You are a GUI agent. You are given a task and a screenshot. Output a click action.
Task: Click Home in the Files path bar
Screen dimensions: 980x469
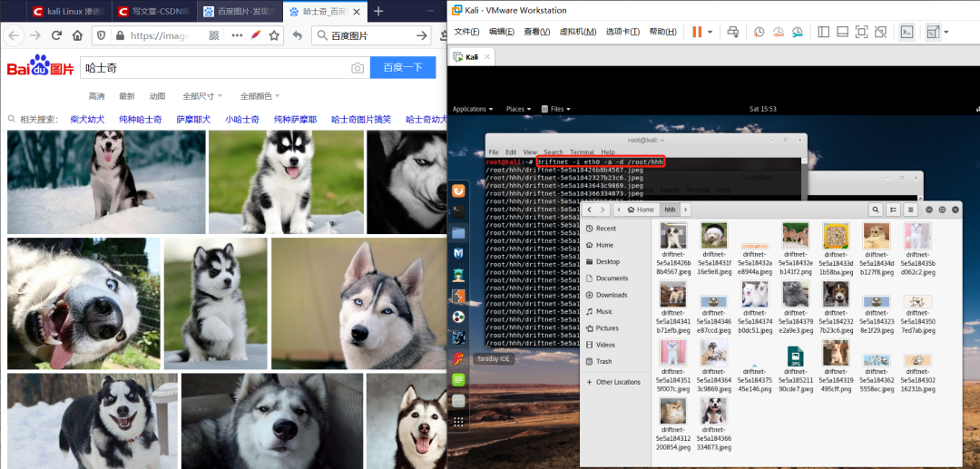641,210
